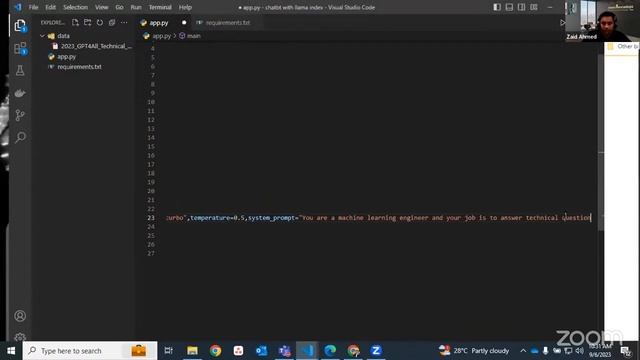Toggle bottom panel layout icon

pyautogui.click(x=509, y=7)
